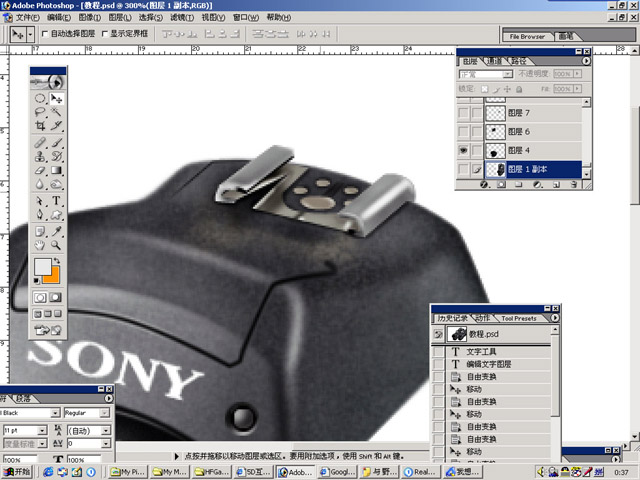Click the orange background color swatch
Viewport: 640px width, 480px height.
pos(53,277)
